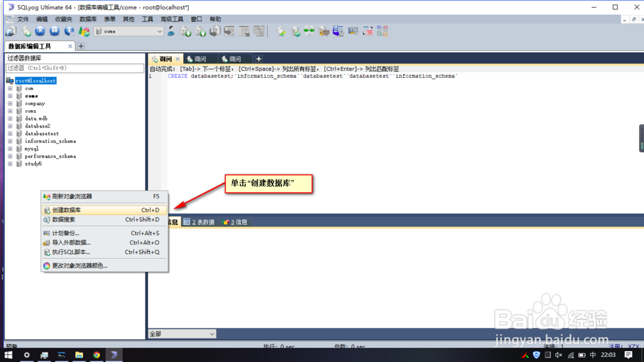Add a new query tab with plus button
Screen dimensions: 644x362
pyautogui.click(x=259, y=59)
